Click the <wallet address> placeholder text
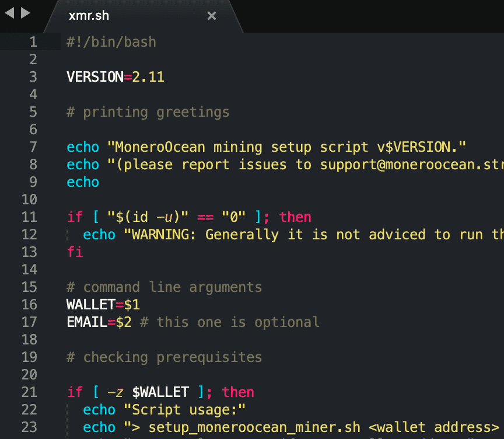504x439 pixels. [x=434, y=427]
